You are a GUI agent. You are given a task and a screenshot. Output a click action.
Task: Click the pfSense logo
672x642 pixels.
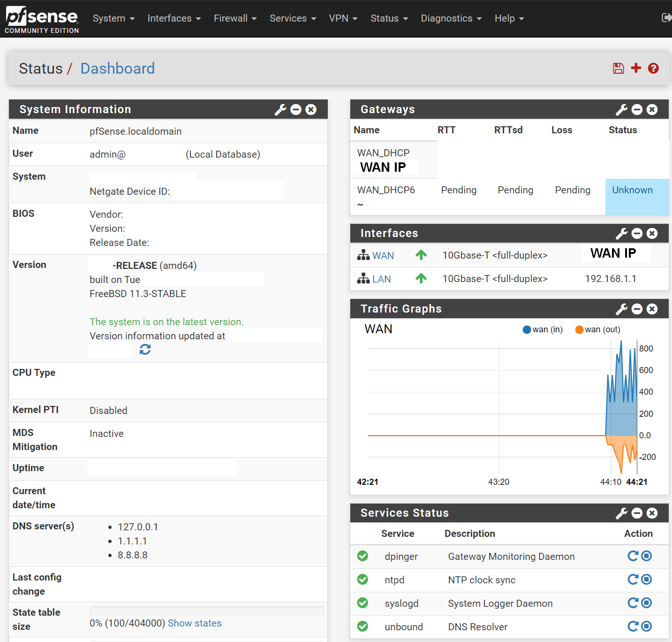(42, 20)
